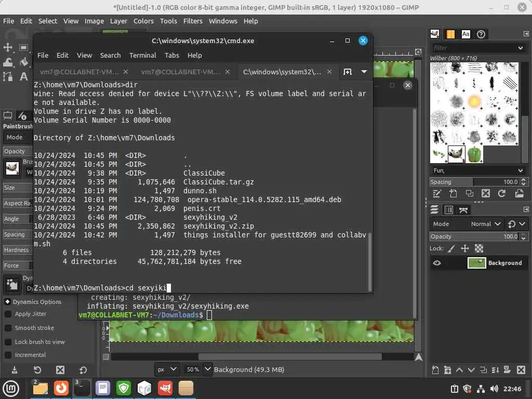
Task: Open the volume control in system tray
Action: pyautogui.click(x=494, y=389)
